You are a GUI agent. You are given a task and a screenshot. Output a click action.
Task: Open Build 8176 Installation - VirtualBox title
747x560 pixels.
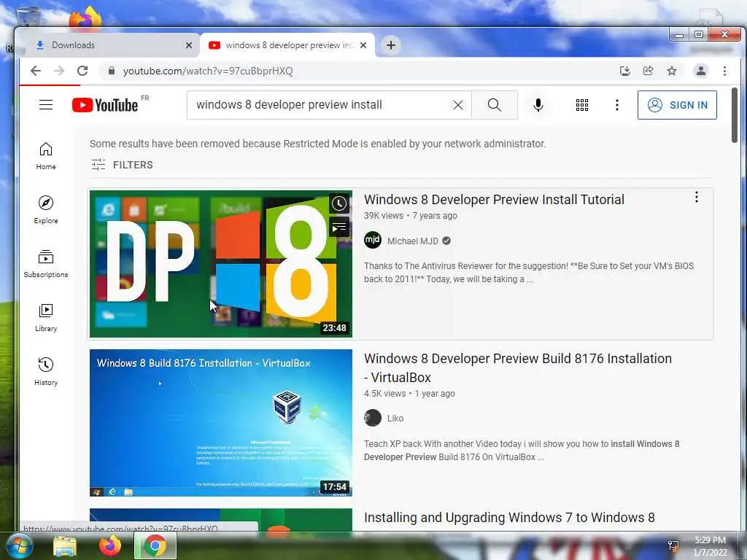pyautogui.click(x=518, y=367)
